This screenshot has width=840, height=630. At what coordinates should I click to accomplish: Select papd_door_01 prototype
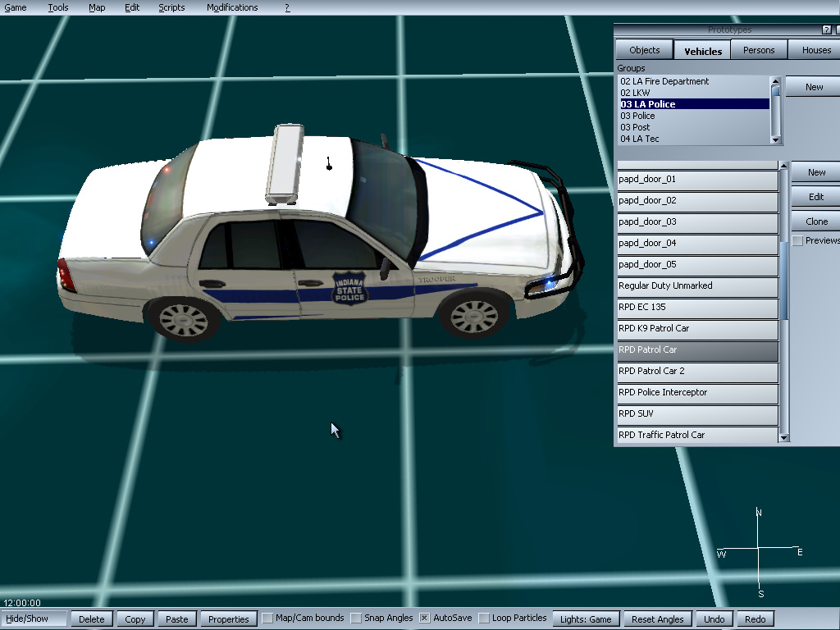pos(697,180)
